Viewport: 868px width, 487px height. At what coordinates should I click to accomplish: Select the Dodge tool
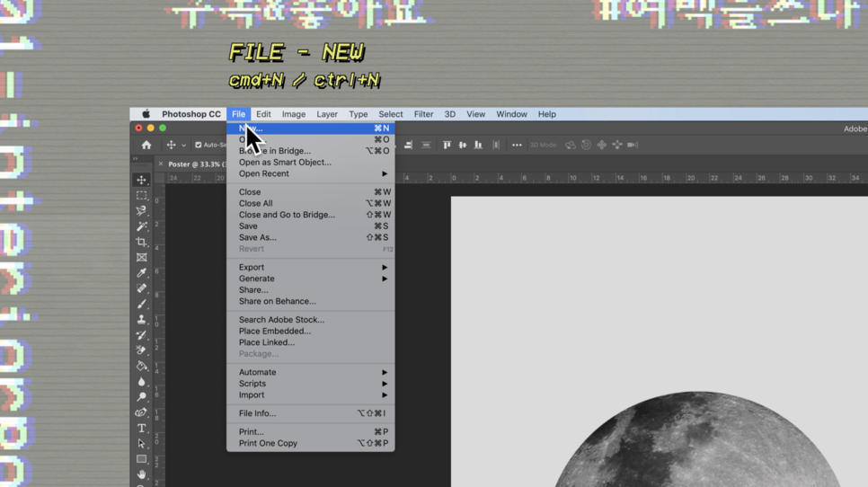[x=141, y=397]
